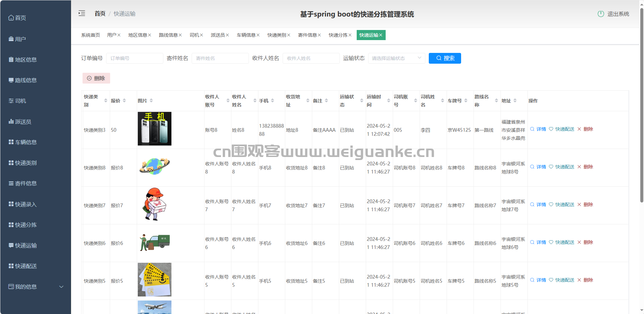
Task: Click 快递配送 for the 快递类别8 row
Action: (x=562, y=167)
